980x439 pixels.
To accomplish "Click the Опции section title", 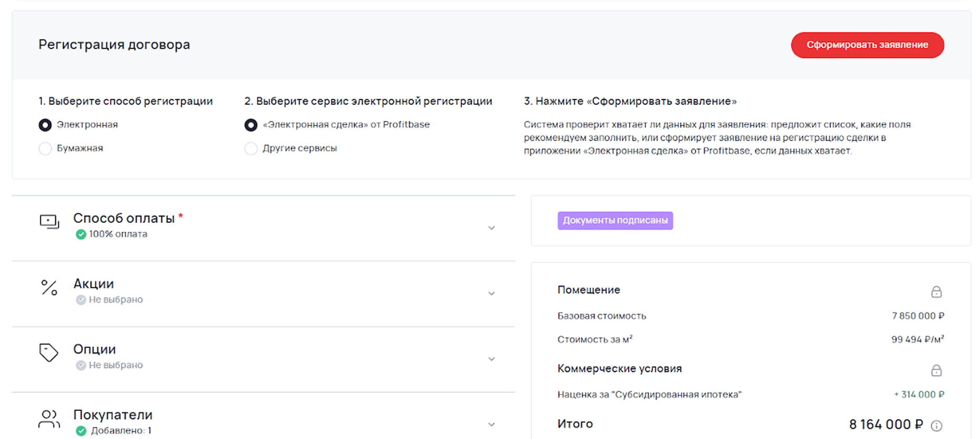I will click(94, 349).
